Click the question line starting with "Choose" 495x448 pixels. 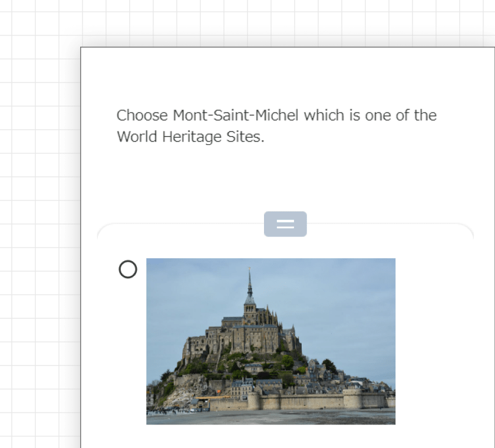tap(276, 115)
